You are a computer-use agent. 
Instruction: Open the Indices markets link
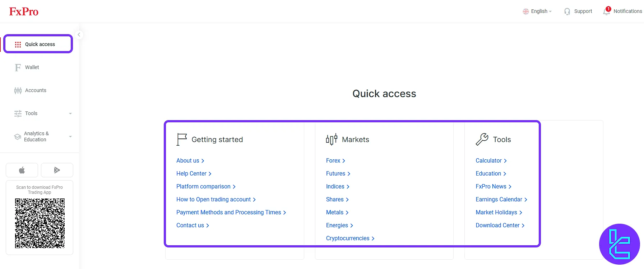338,187
